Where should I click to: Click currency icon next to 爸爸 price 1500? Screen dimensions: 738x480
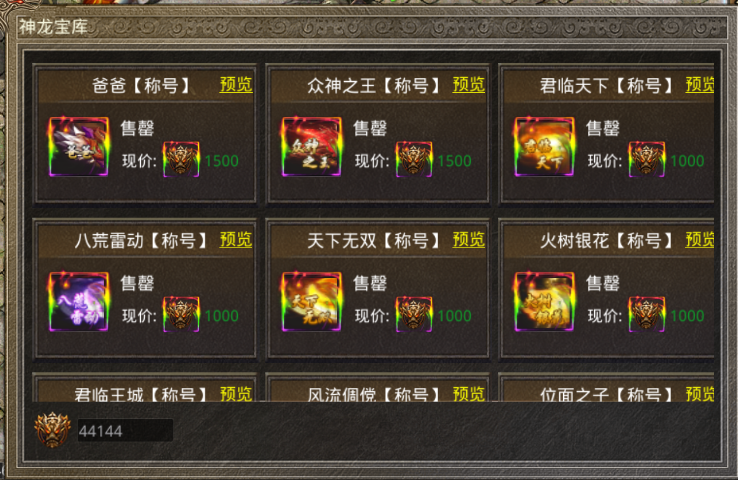click(x=181, y=160)
